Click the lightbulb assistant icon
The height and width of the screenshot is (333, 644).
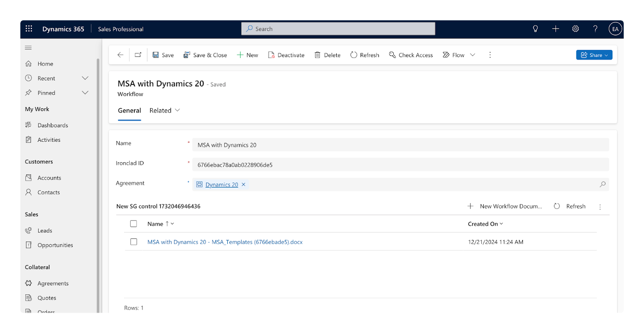click(535, 29)
